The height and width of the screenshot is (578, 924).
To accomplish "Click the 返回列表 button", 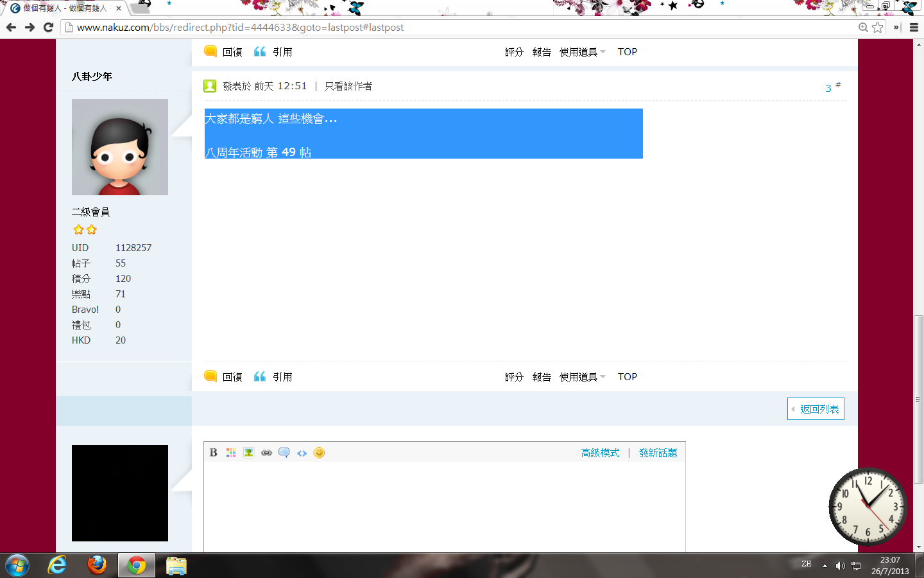I will 816,409.
